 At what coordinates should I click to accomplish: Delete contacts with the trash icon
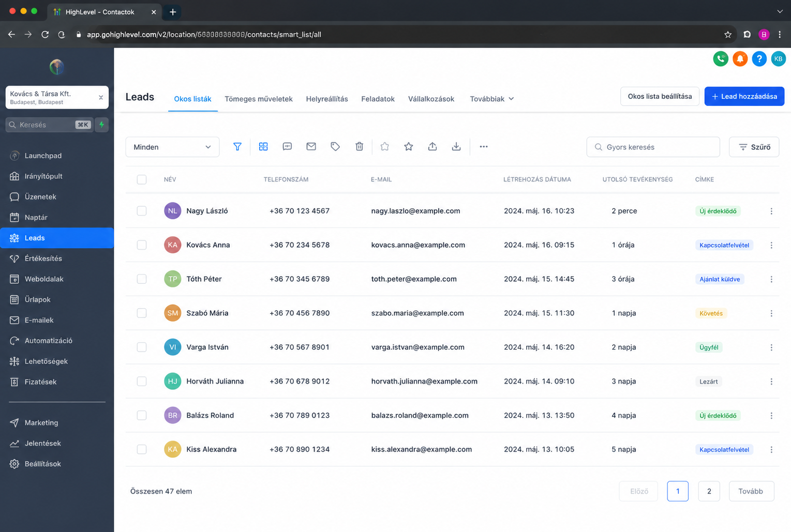click(x=360, y=147)
